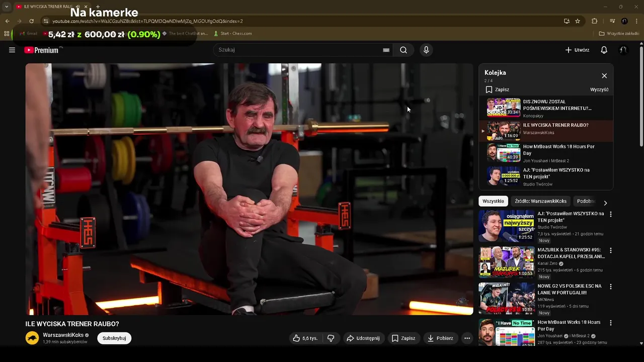The height and width of the screenshot is (362, 644).
Task: Open the WarszawskiKoks channel avatar
Action: pyautogui.click(x=32, y=338)
